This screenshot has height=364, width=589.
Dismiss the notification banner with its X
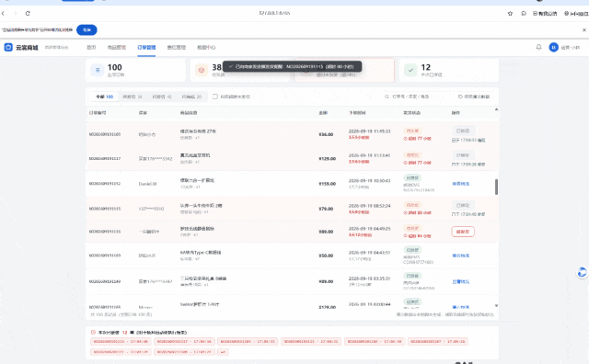(584, 30)
